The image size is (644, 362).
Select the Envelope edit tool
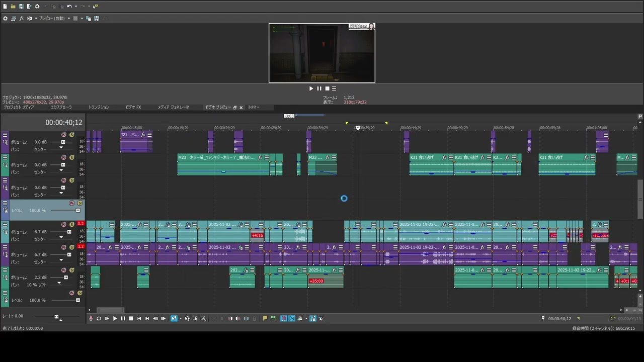[187, 318]
